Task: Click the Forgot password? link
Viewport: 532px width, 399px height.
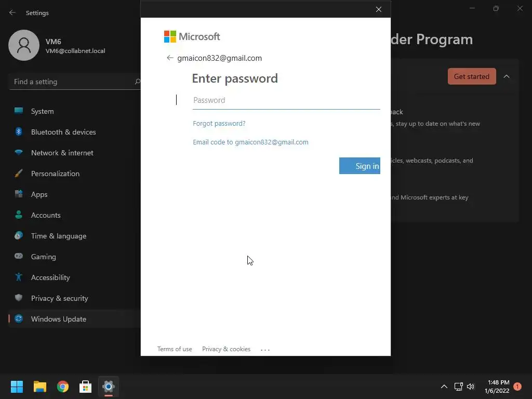Action: (219, 123)
